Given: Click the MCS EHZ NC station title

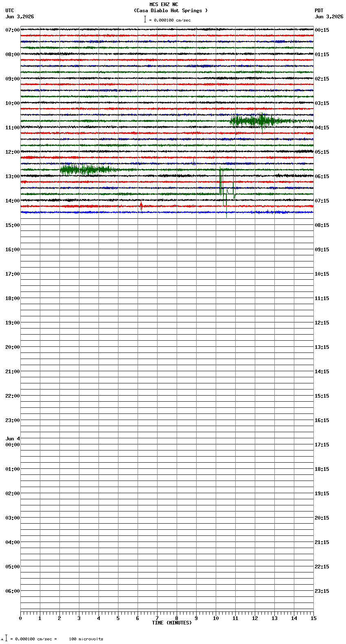Looking at the screenshot, I should point(164,4).
